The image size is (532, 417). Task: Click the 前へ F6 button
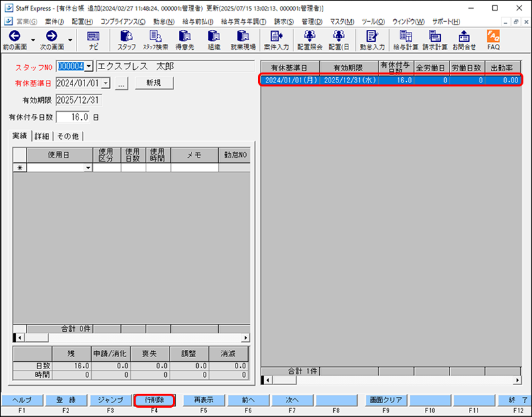pyautogui.click(x=248, y=400)
